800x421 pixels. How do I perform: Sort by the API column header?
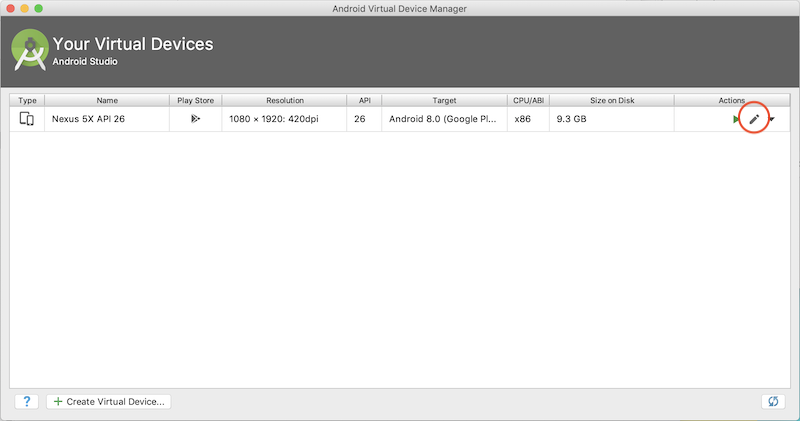pyautogui.click(x=364, y=101)
